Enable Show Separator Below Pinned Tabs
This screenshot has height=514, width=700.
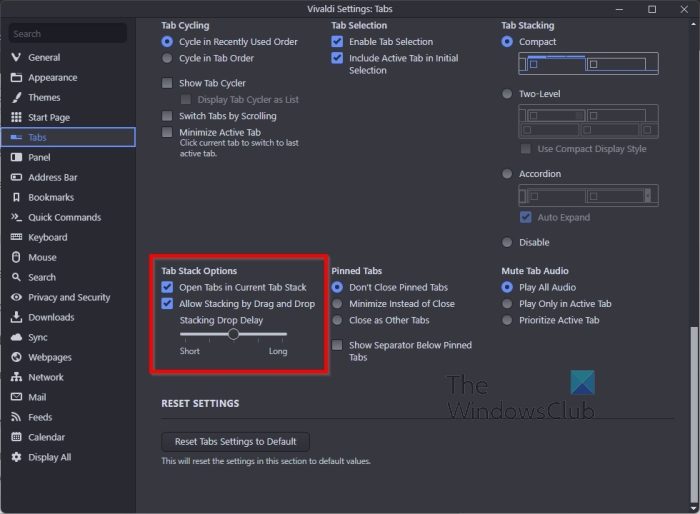tap(337, 345)
